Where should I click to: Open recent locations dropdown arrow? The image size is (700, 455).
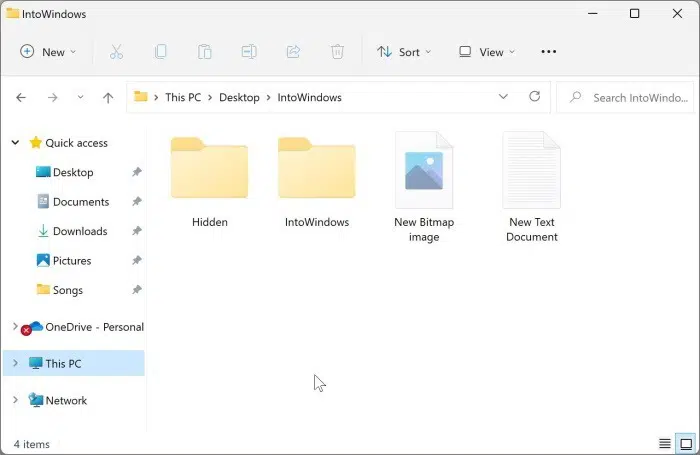click(80, 96)
